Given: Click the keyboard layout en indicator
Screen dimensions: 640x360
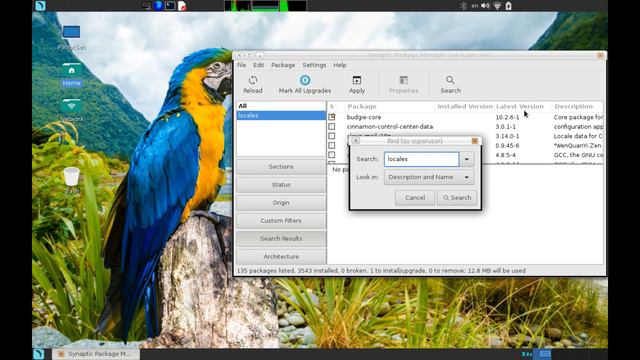Looking at the screenshot, I should pyautogui.click(x=475, y=6).
